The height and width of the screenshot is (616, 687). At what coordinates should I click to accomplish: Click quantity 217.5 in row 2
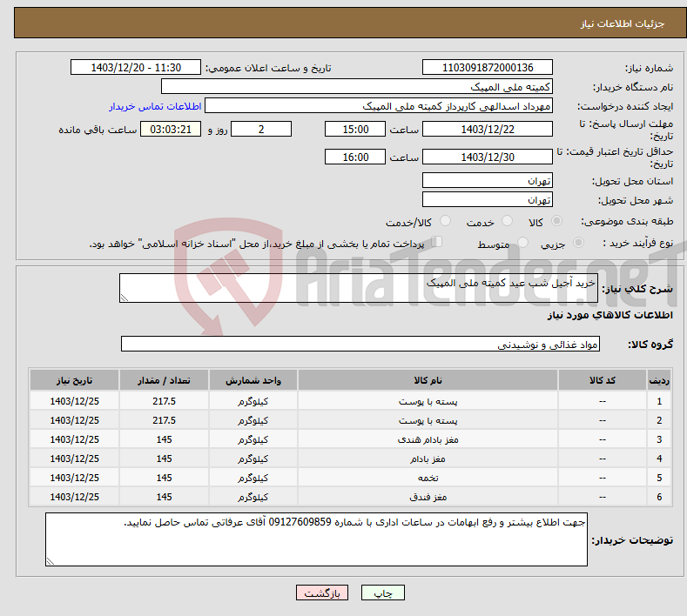click(164, 420)
